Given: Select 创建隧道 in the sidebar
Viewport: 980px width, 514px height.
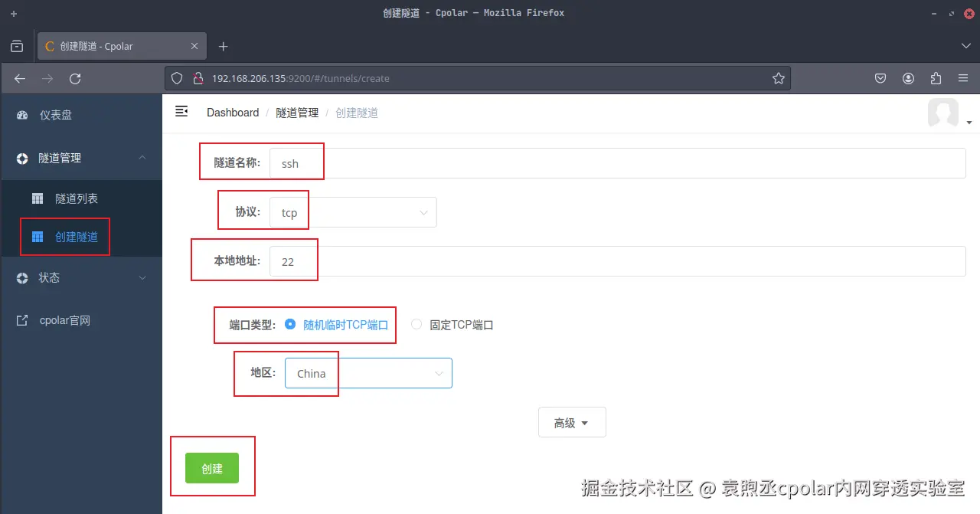Looking at the screenshot, I should (81, 237).
